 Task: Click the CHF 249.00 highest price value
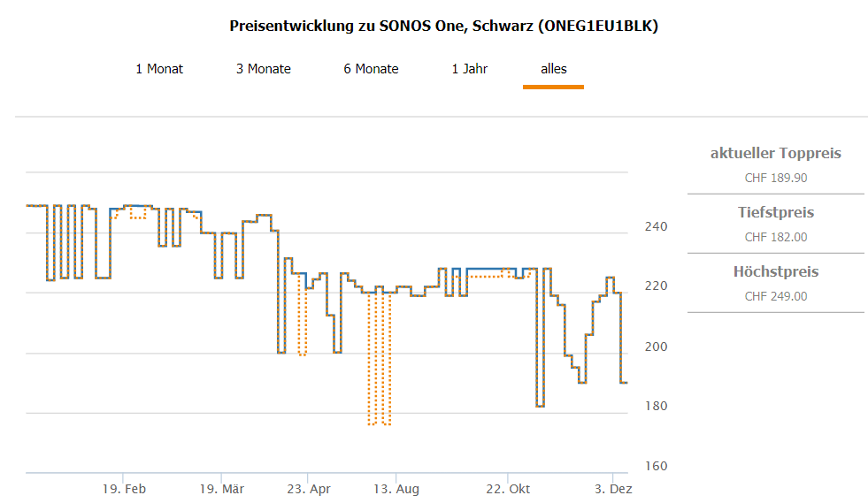pos(776,296)
